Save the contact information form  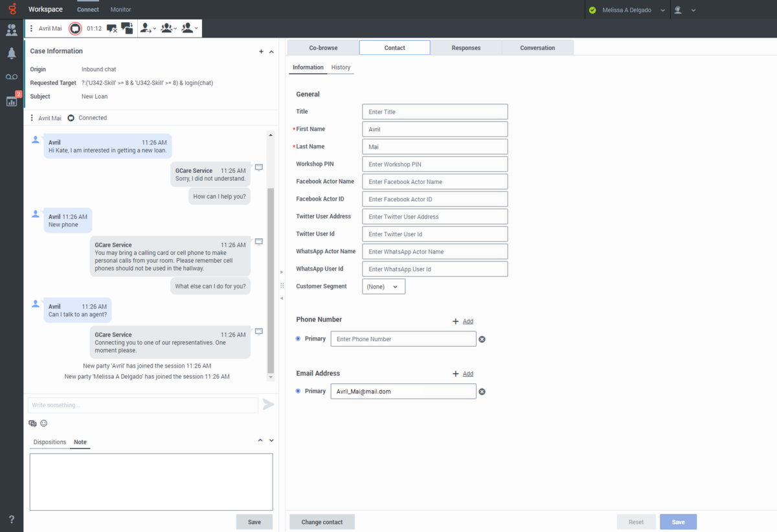tap(678, 522)
